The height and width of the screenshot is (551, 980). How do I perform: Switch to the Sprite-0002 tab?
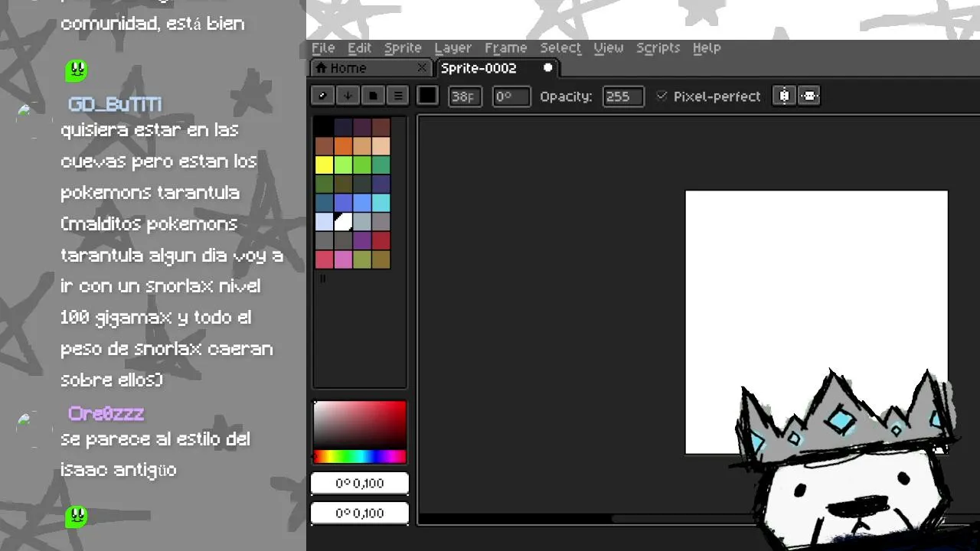click(496, 68)
